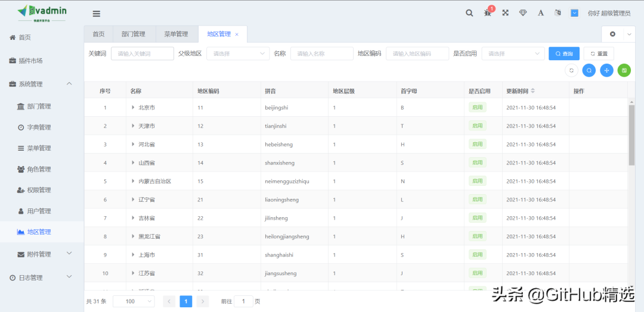Viewport: 644px width, 312px height.
Task: Open the bug log icon with badge
Action: tap(488, 13)
